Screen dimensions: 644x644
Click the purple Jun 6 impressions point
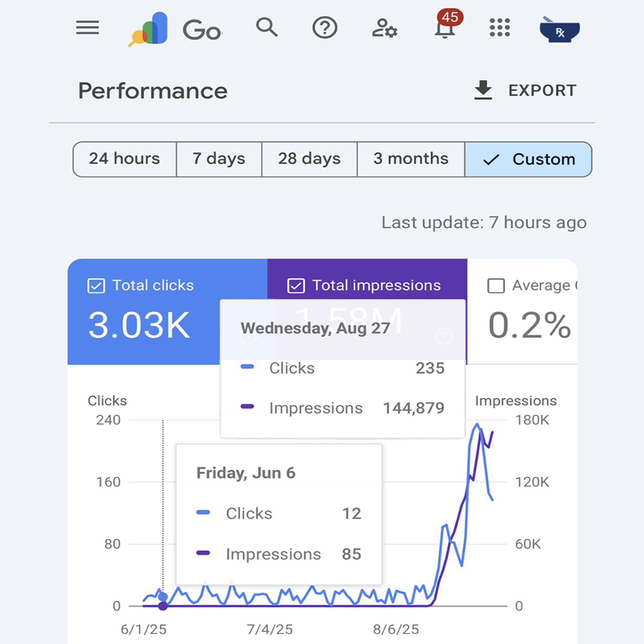(x=163, y=606)
